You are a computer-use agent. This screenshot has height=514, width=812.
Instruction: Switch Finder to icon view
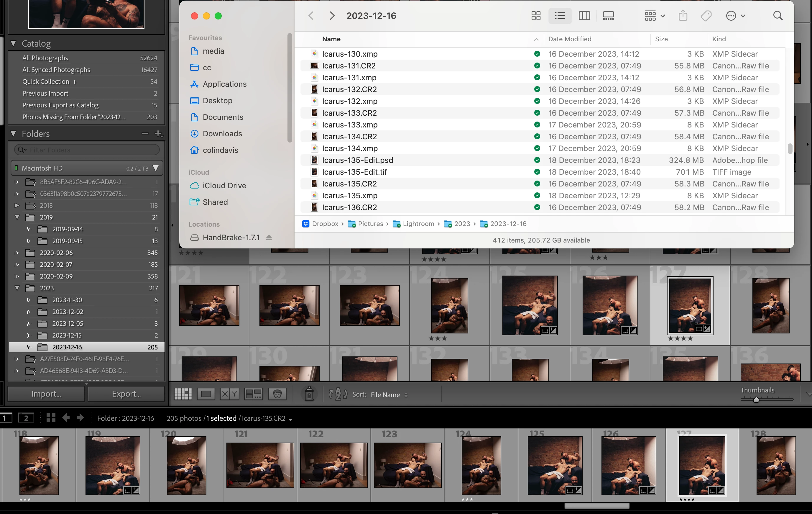pos(536,16)
